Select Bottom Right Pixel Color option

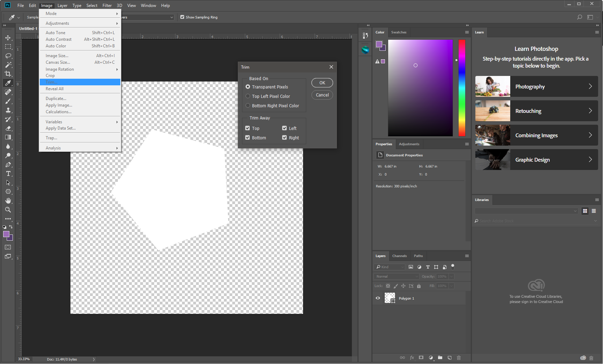click(248, 106)
